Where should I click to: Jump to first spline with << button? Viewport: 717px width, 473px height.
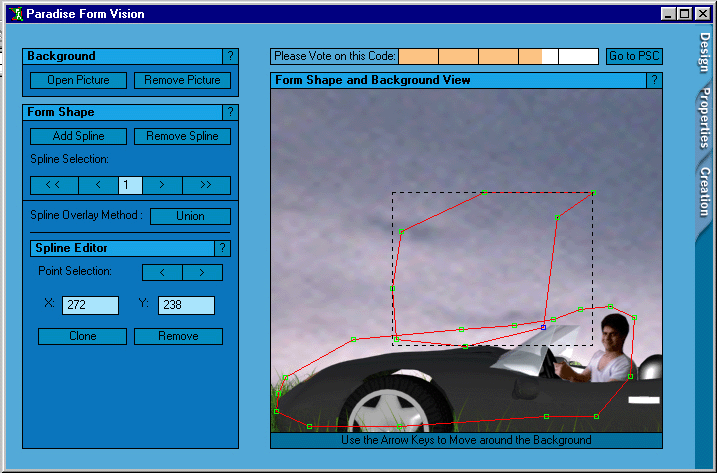pos(52,185)
